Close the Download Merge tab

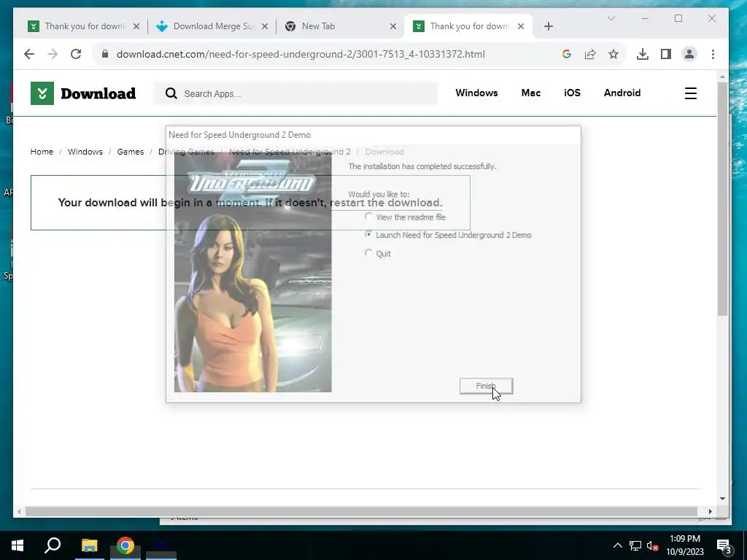click(x=265, y=26)
